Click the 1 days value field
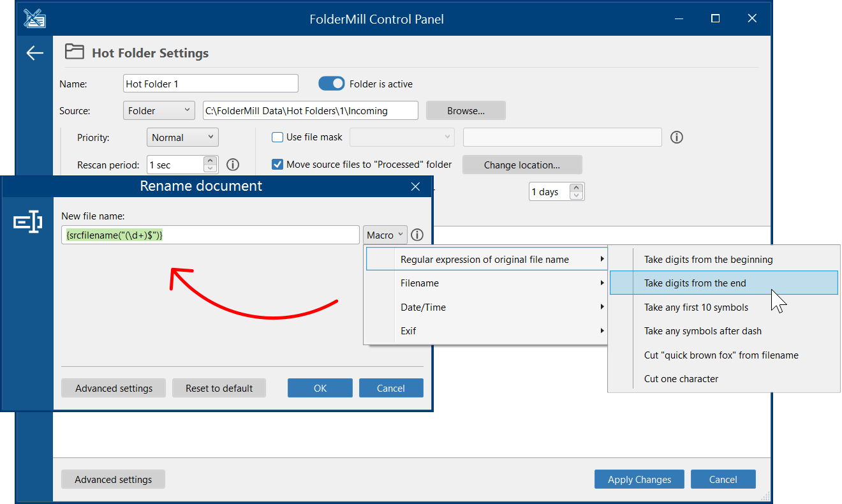 [549, 191]
